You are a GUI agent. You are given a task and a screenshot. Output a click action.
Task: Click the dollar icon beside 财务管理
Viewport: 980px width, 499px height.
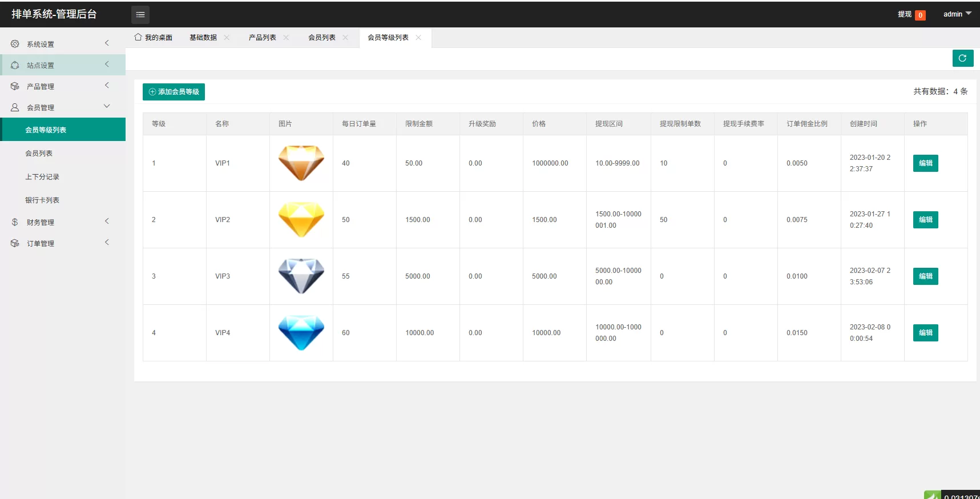tap(15, 222)
